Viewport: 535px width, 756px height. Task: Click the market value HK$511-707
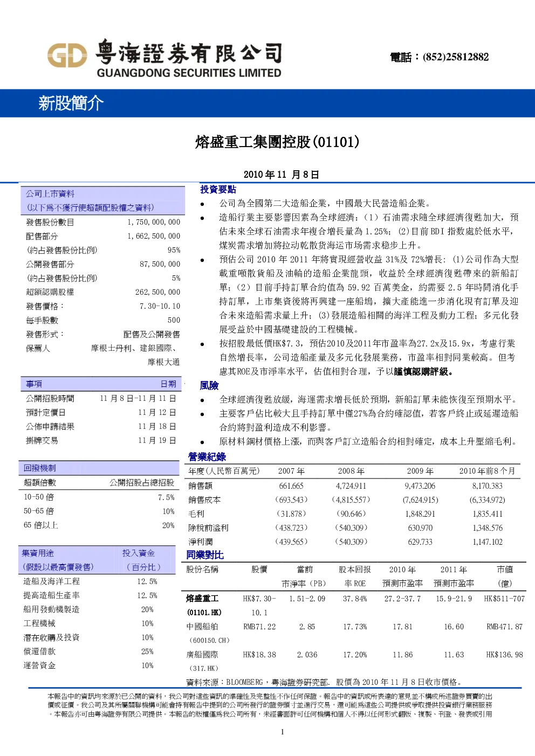pos(504,599)
